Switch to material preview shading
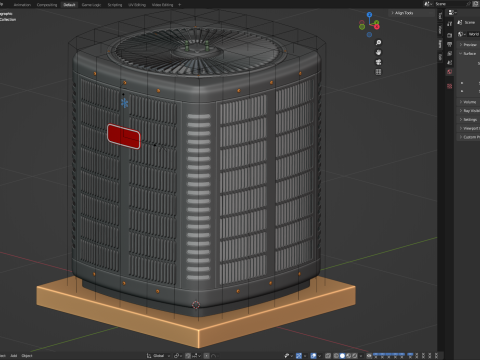Screen dimensions: 480x360 [x=348, y=356]
